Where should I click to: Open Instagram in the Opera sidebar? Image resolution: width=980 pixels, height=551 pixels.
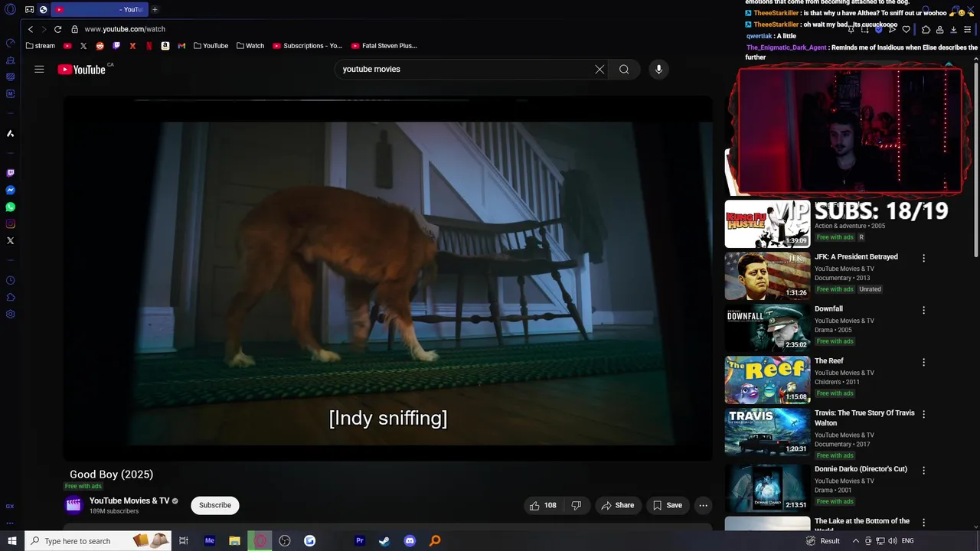click(x=10, y=224)
